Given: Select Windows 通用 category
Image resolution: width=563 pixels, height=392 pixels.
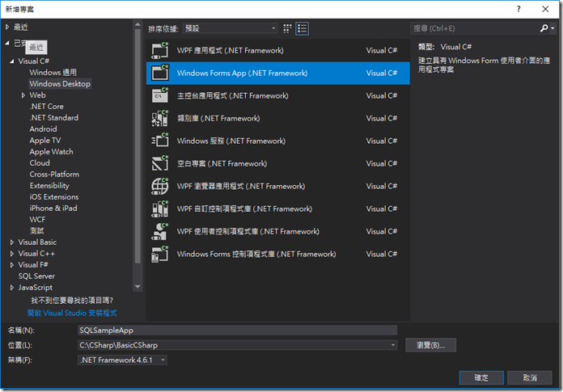Looking at the screenshot, I should (x=53, y=73).
